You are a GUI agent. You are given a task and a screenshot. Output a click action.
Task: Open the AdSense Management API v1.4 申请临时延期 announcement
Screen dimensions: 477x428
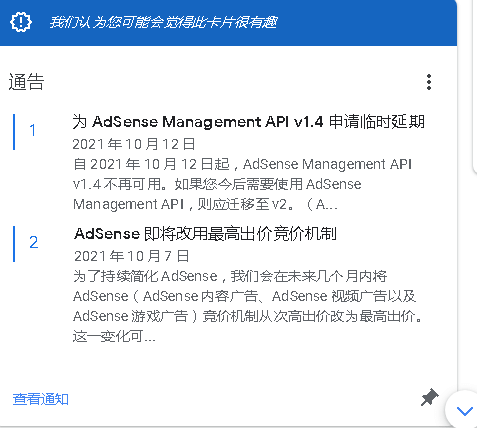pos(249,122)
